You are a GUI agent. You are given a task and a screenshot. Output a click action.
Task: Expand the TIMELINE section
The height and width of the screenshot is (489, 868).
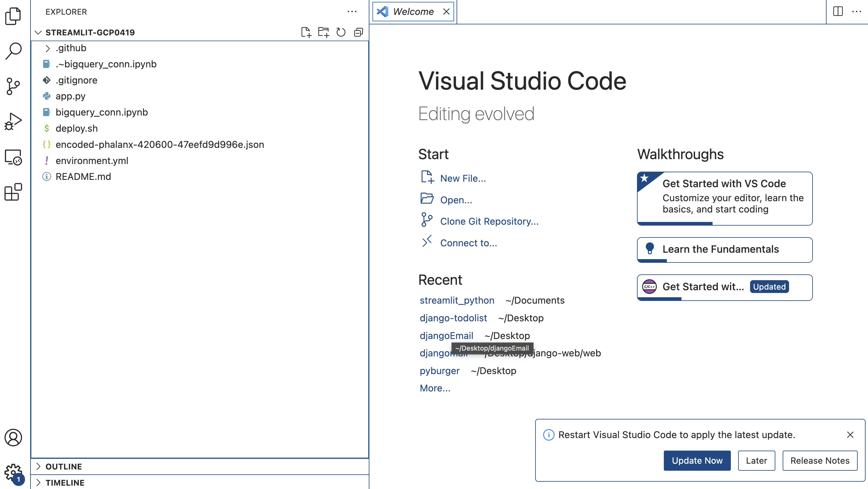click(200, 483)
